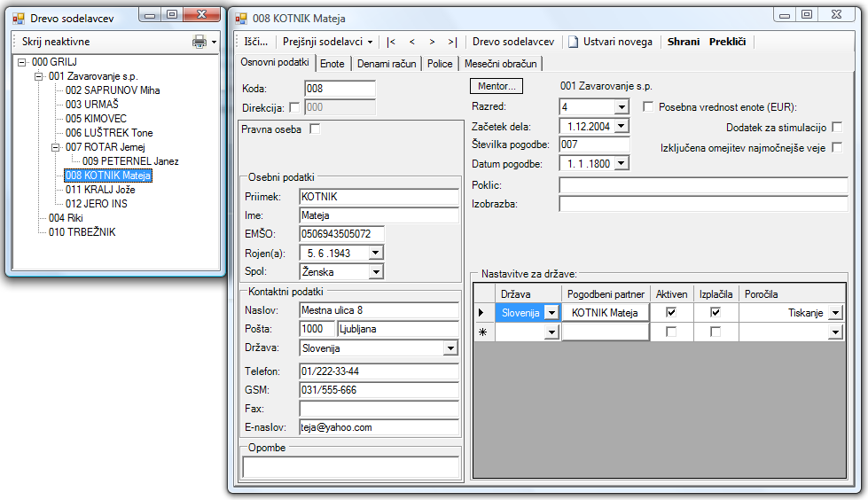Collapse the 007 ROTAR Jernej node

click(56, 147)
